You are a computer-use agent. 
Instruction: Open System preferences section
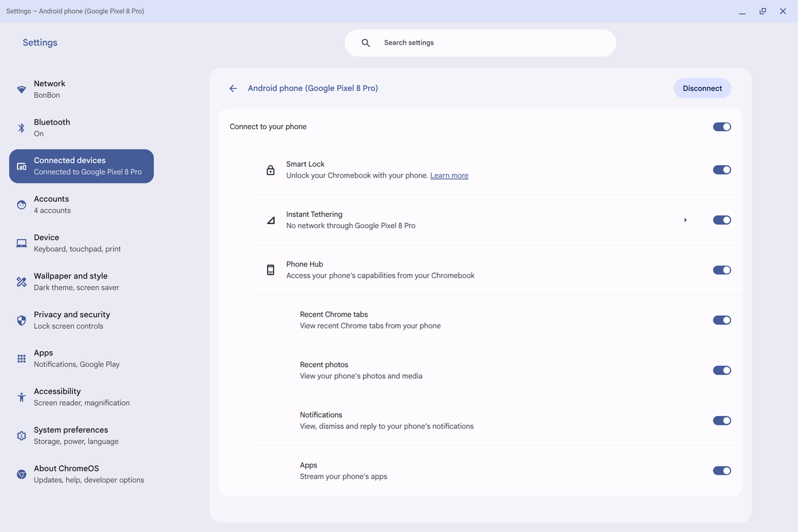point(81,436)
